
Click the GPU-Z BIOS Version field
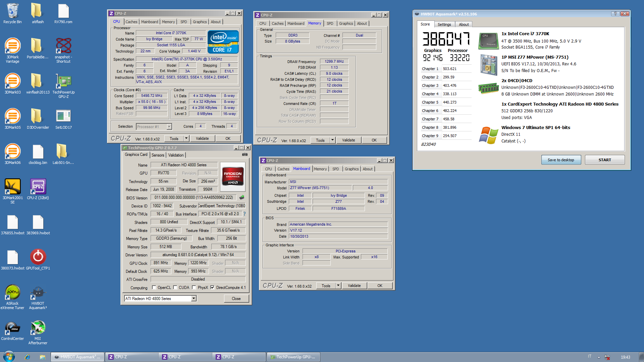pyautogui.click(x=194, y=198)
